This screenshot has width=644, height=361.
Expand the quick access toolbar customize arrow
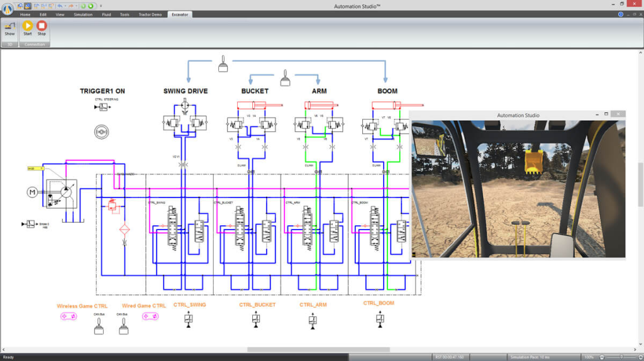tap(101, 6)
